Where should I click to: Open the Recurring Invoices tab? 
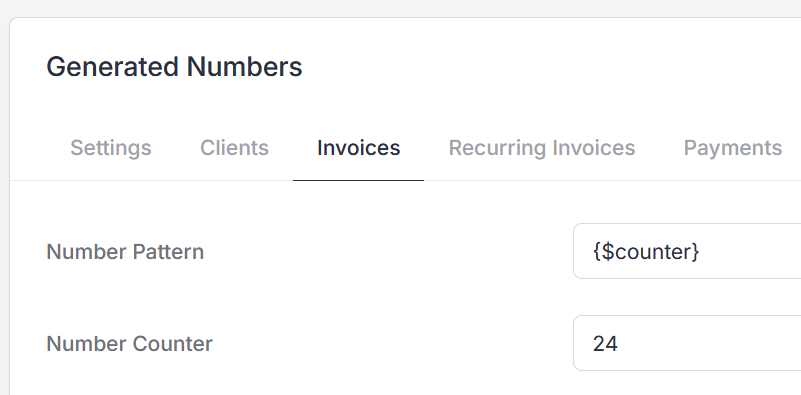pos(541,148)
